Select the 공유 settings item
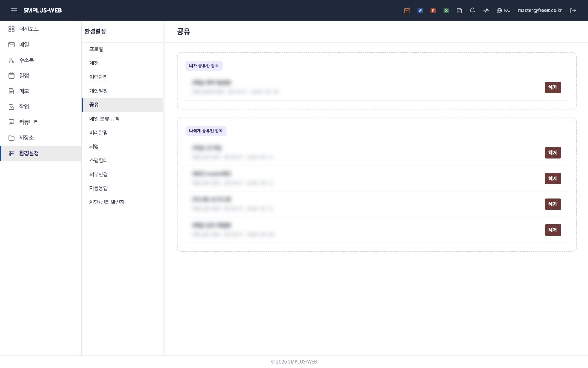 coord(122,105)
